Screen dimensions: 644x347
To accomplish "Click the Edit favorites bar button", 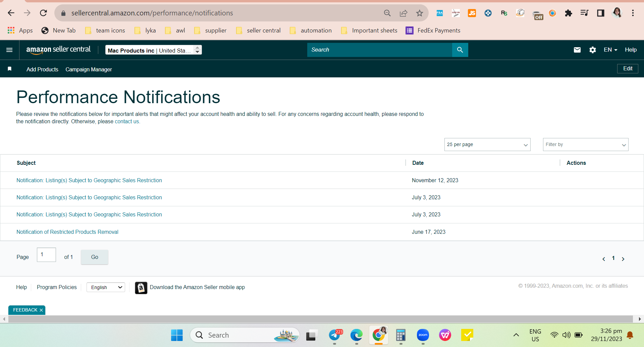I will pos(628,69).
